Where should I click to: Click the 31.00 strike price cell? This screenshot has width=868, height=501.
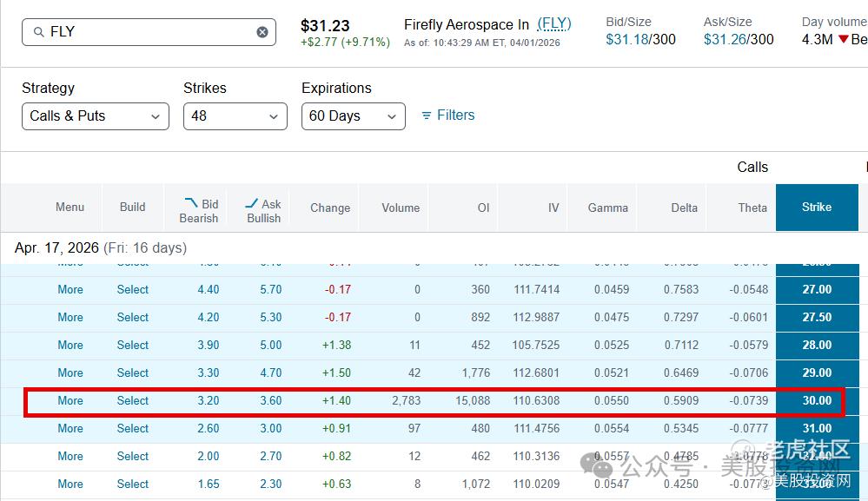(x=817, y=428)
